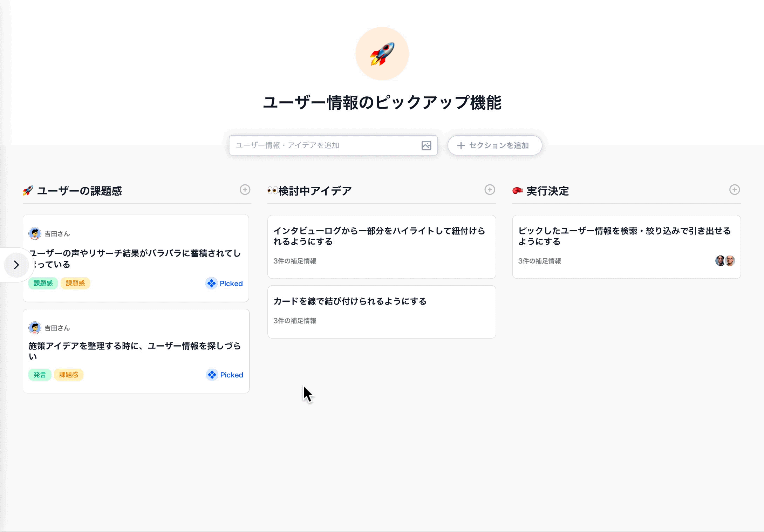Click green 発言 tag
Screen dimensions: 764x532
40,375
